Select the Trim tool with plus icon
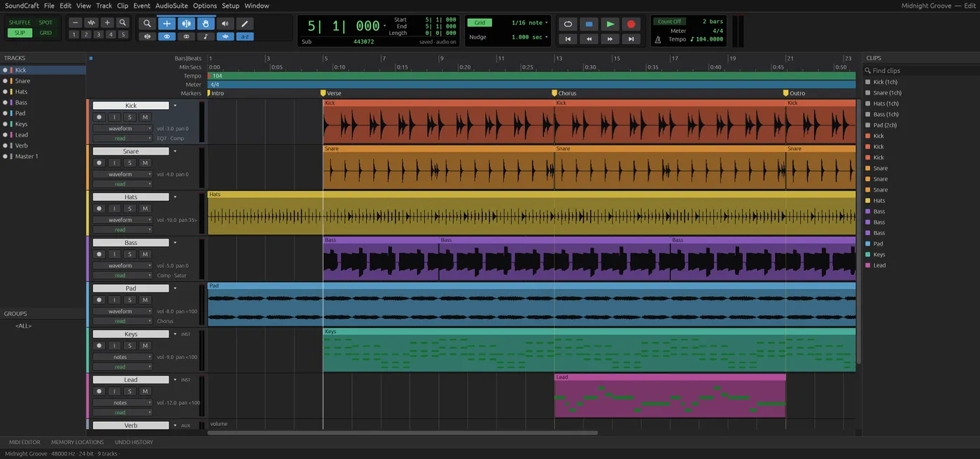The image size is (980, 459). click(167, 23)
